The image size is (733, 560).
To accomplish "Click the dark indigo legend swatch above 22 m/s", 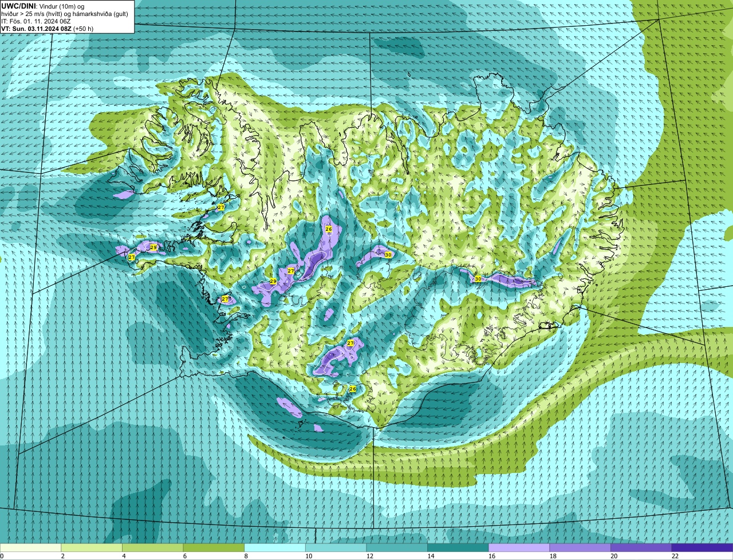I will [x=703, y=547].
